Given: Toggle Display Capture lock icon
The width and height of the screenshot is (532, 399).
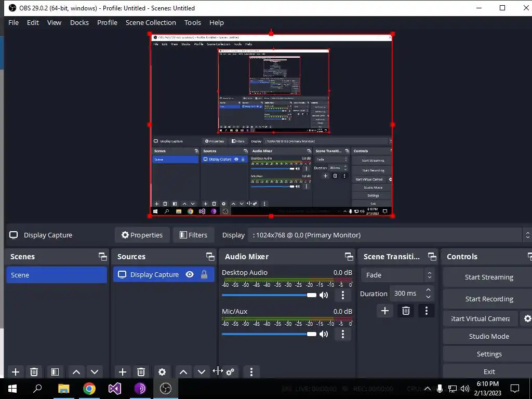Looking at the screenshot, I should 204,274.
